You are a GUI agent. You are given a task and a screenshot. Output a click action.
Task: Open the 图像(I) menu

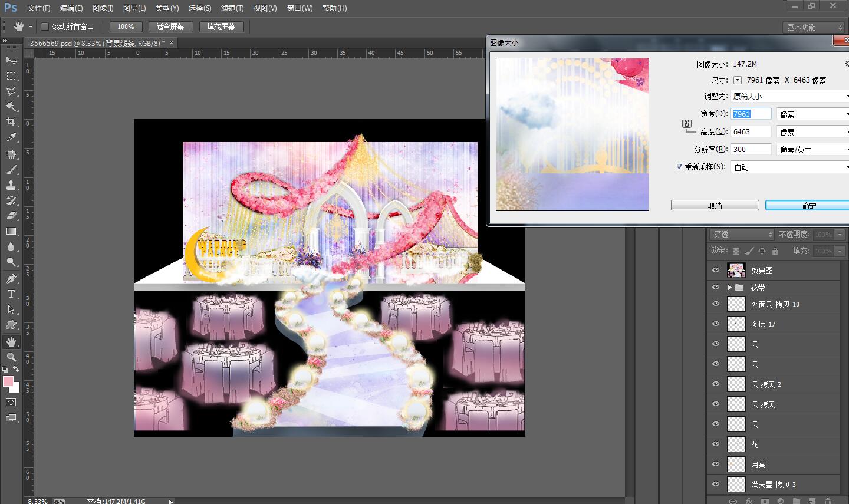coord(103,8)
